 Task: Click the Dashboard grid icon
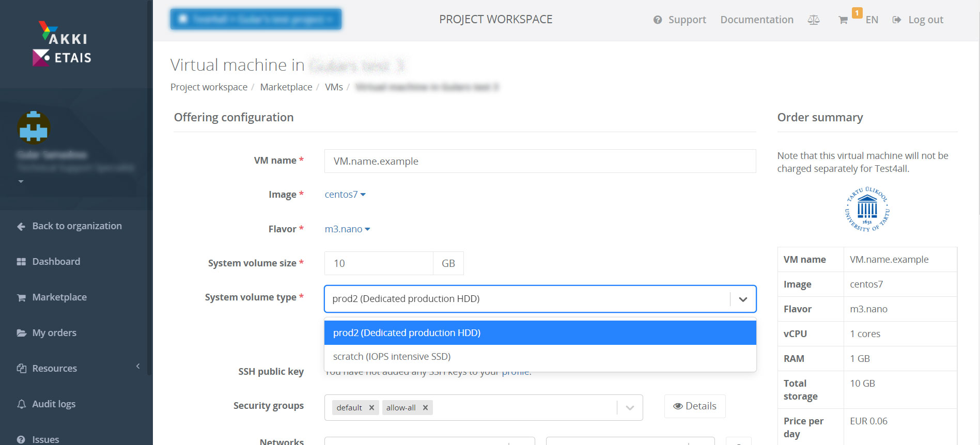[21, 262]
